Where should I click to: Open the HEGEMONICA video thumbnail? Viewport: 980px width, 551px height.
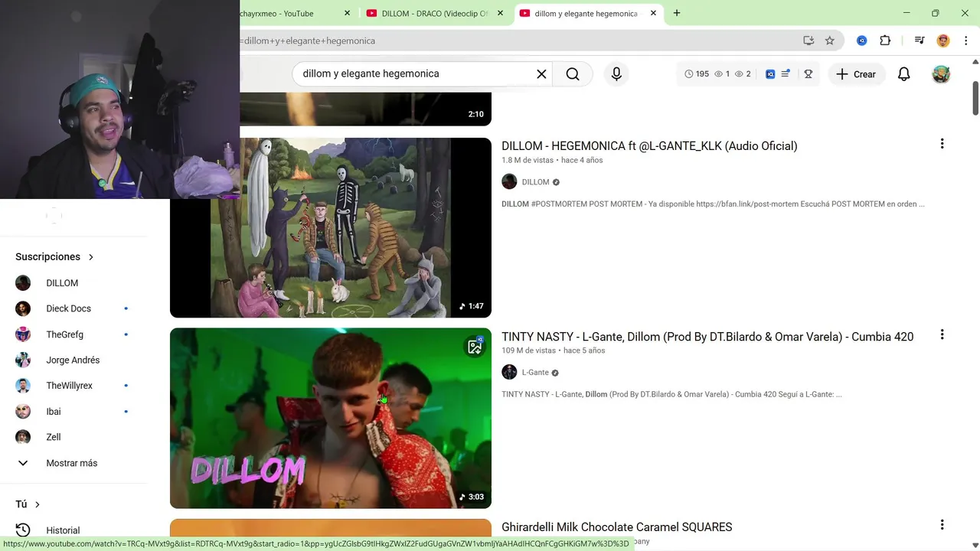click(x=331, y=227)
